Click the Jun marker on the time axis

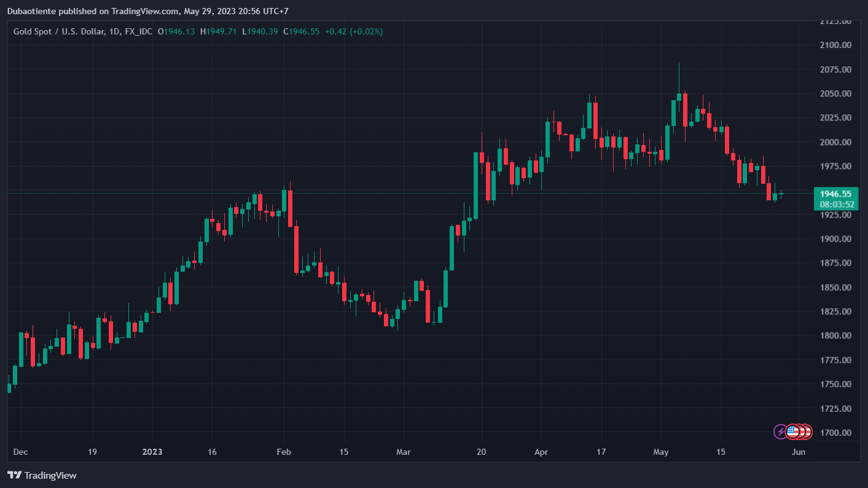pos(799,452)
